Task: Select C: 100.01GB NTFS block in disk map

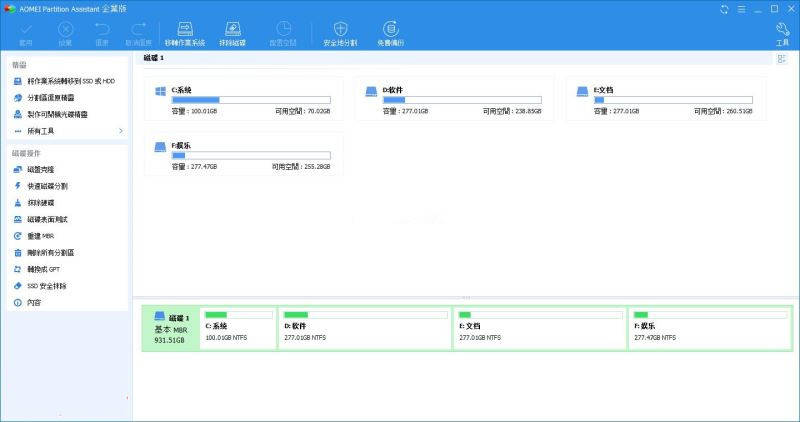Action: (x=238, y=329)
